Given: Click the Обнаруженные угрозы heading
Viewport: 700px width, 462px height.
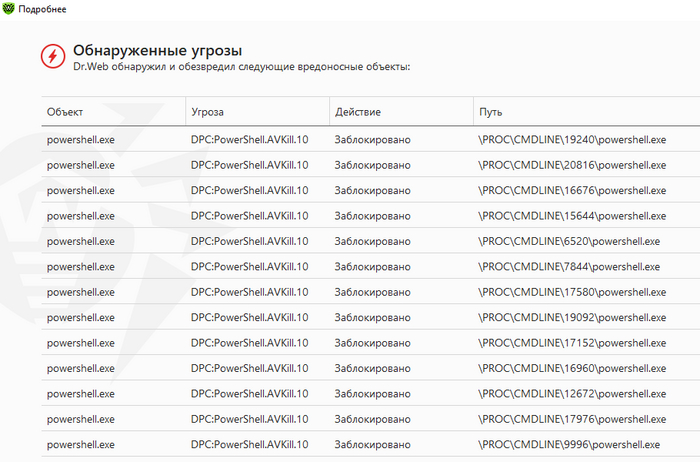Looking at the screenshot, I should tap(157, 50).
